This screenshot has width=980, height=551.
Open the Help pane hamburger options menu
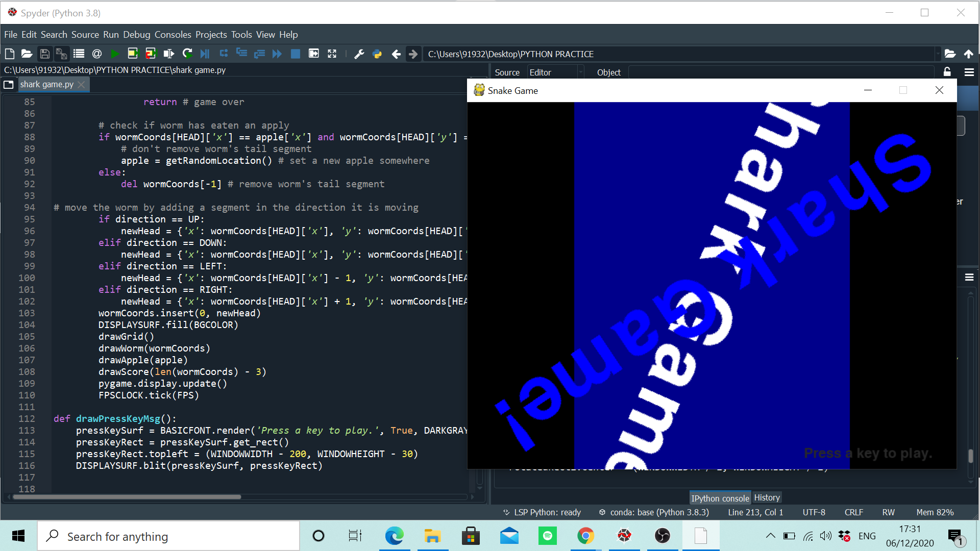[x=969, y=72]
